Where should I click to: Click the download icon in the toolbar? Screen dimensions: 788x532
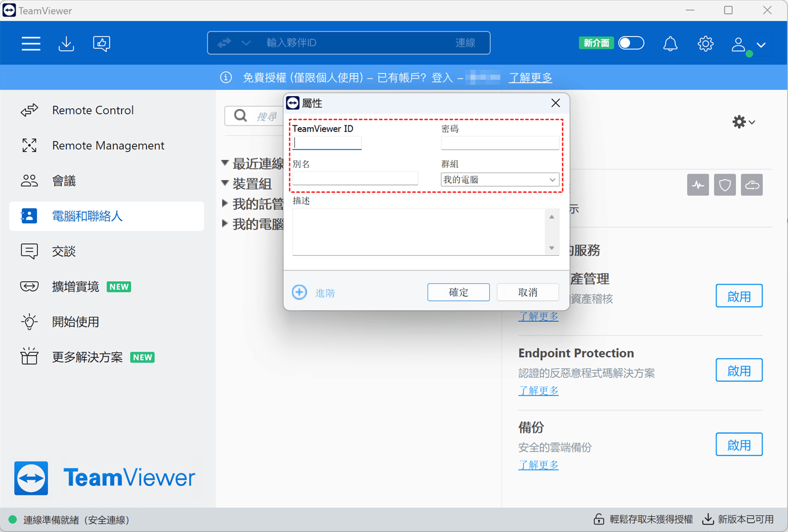point(66,43)
